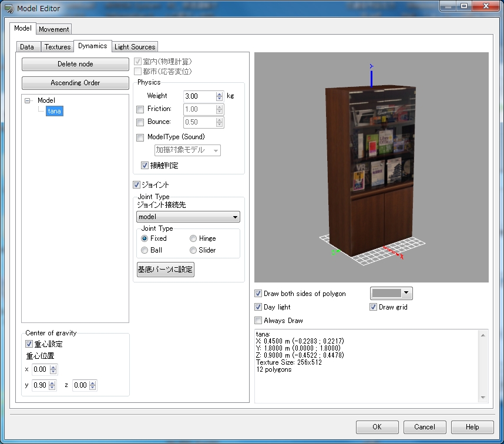Decrease center of gravity y value
This screenshot has height=444, width=504.
[53, 388]
